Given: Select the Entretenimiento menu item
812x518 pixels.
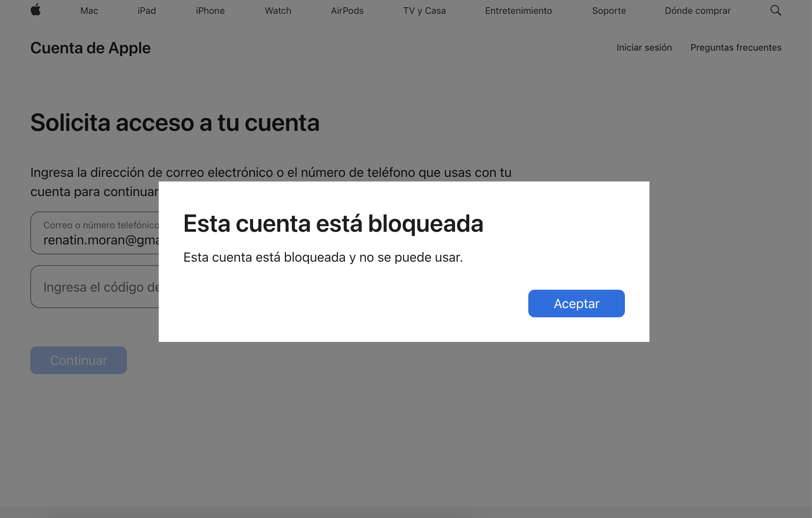Looking at the screenshot, I should pos(518,11).
